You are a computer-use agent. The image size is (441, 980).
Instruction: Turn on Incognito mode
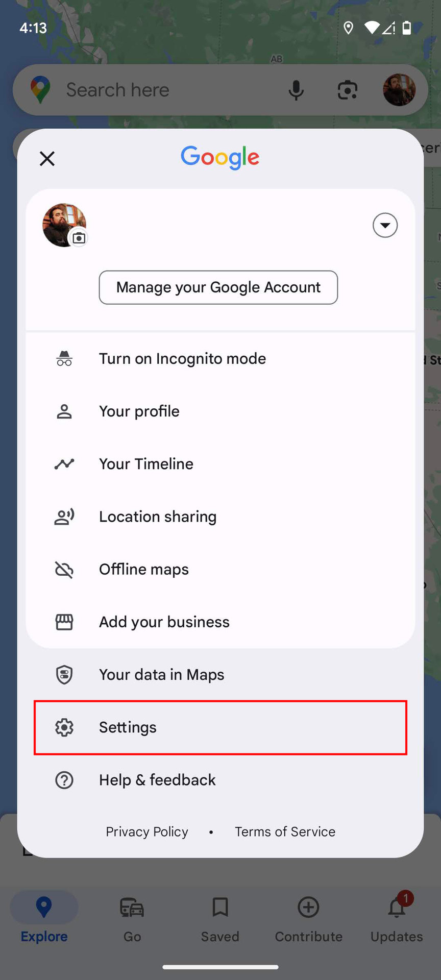pyautogui.click(x=182, y=359)
